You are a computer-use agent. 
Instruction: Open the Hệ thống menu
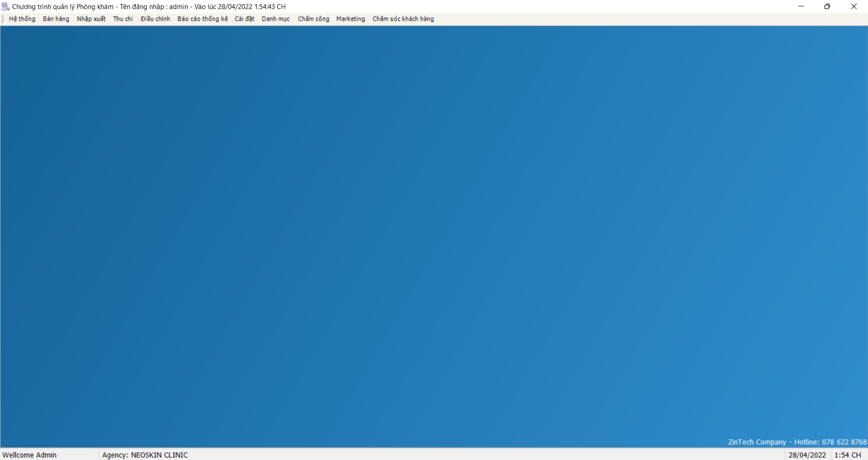coord(22,19)
